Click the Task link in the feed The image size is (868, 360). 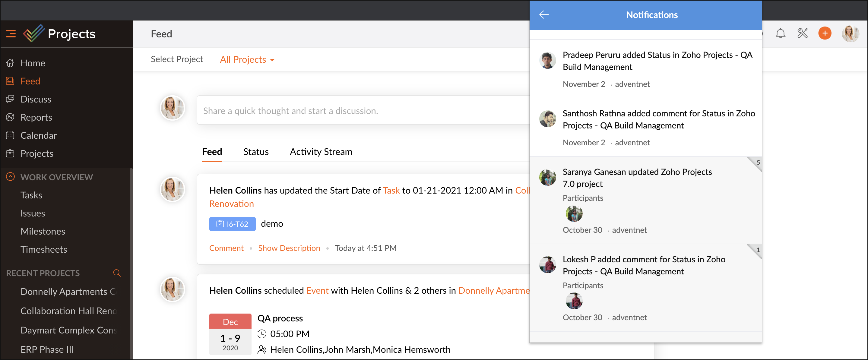click(x=391, y=190)
